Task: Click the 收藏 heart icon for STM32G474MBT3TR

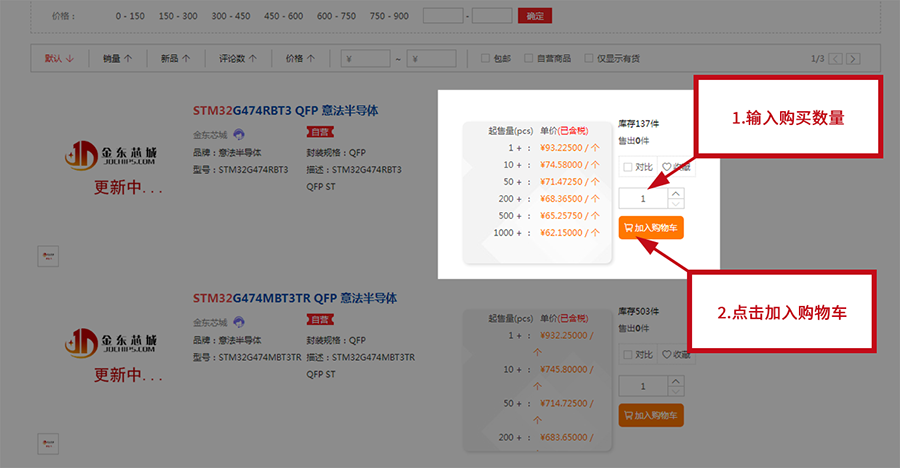Action: [x=667, y=354]
